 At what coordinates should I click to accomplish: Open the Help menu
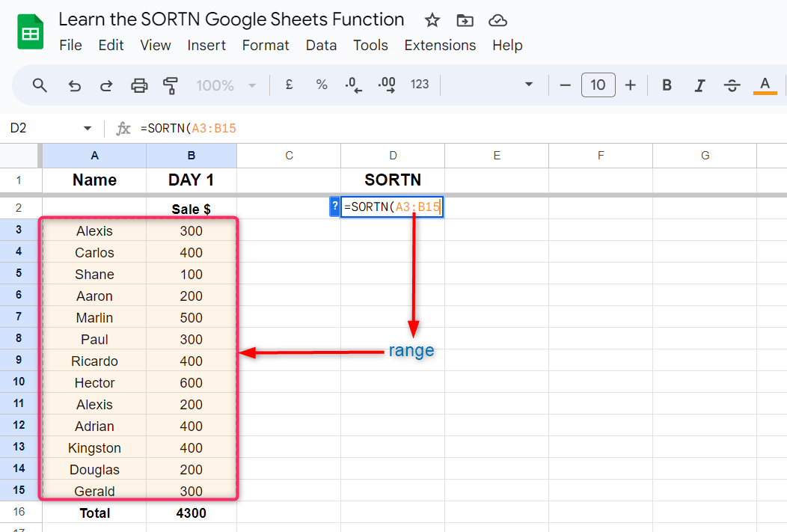[x=507, y=45]
